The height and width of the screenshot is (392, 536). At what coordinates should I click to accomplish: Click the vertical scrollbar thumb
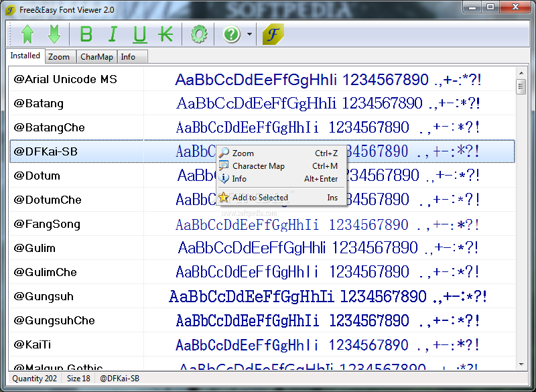click(521, 86)
